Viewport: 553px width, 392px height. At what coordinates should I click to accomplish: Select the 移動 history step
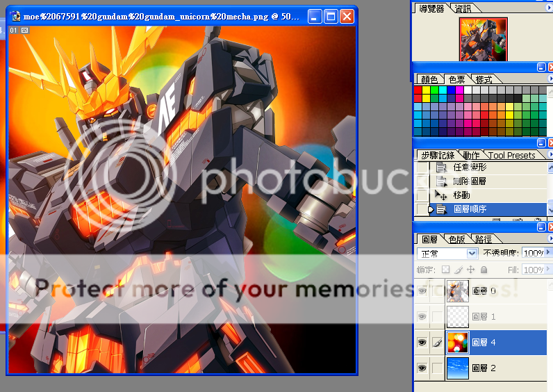[x=461, y=195]
